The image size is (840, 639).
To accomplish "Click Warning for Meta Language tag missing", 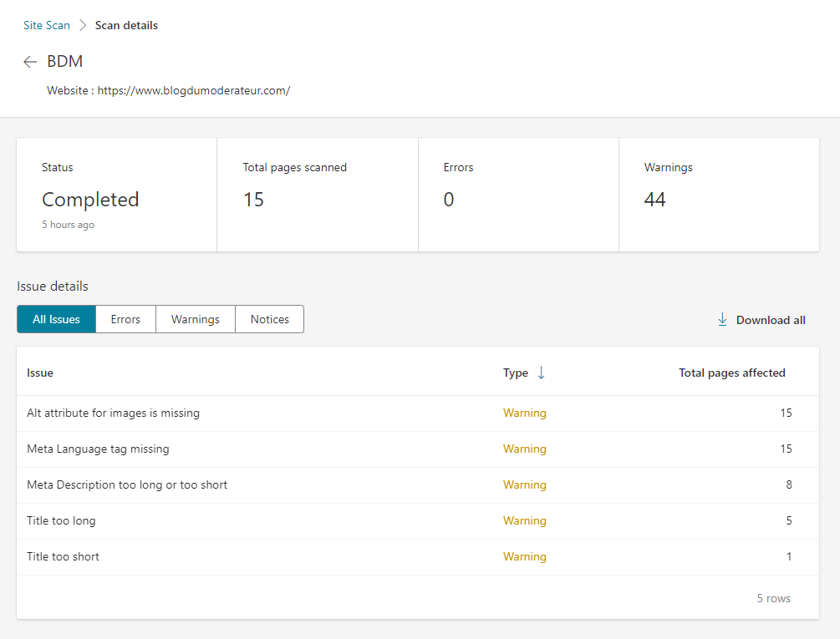I will click(525, 449).
